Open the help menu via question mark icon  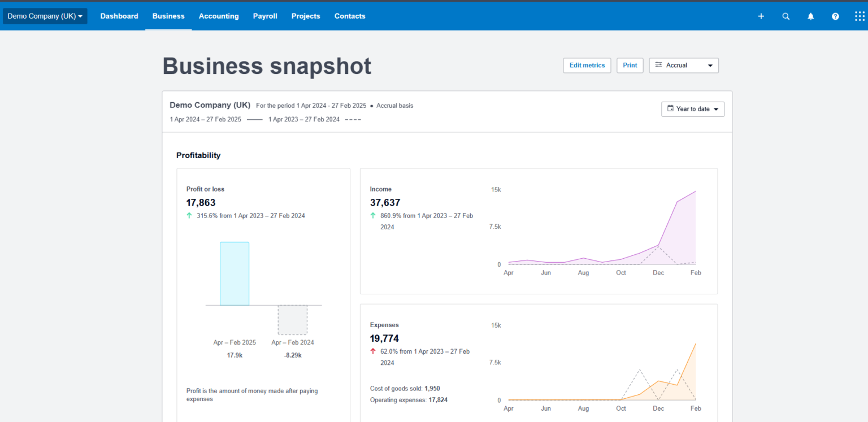click(x=835, y=16)
